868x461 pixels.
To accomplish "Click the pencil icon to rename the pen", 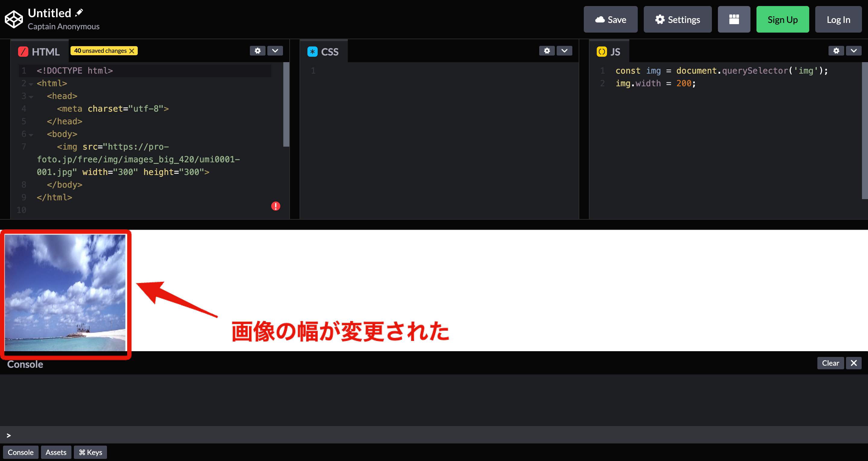I will click(x=79, y=12).
